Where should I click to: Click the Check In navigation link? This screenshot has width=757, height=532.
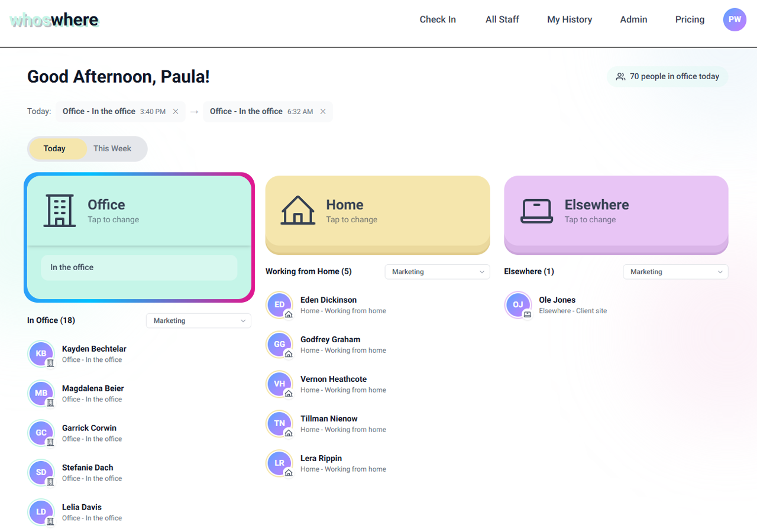click(x=438, y=20)
